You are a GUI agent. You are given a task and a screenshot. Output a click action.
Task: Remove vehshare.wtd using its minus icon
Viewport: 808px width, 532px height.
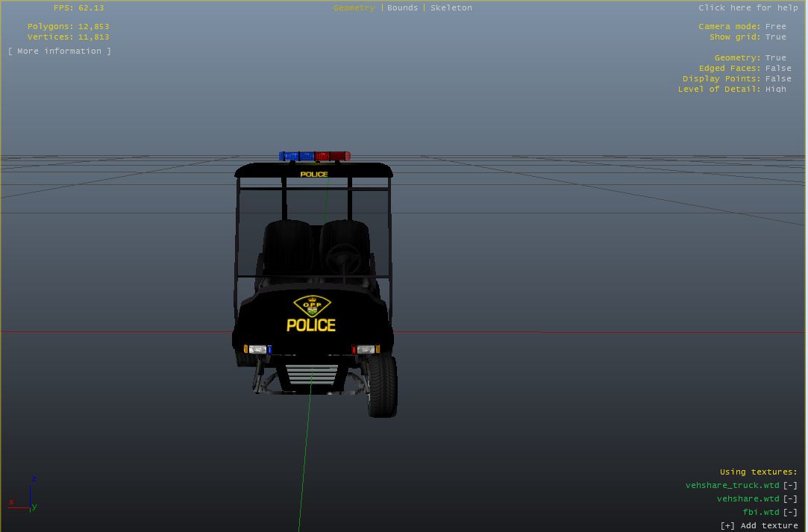[789, 498]
